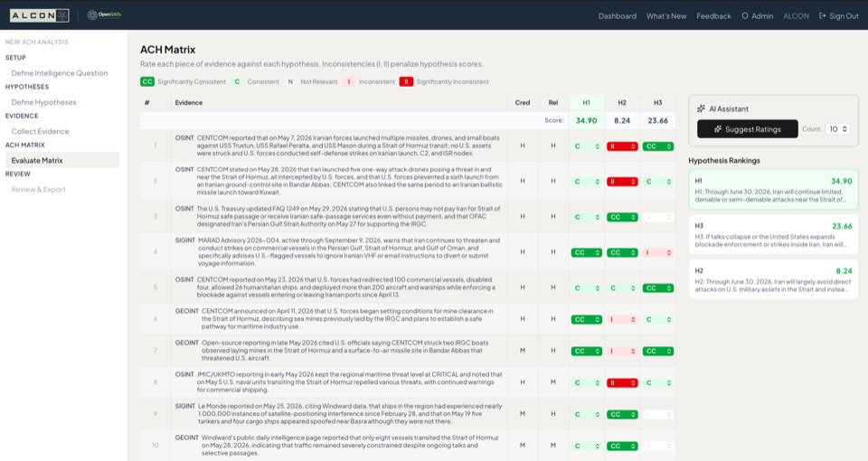868x461 pixels.
Task: Open H1 CC rating for evidence row 7
Action: click(x=586, y=351)
